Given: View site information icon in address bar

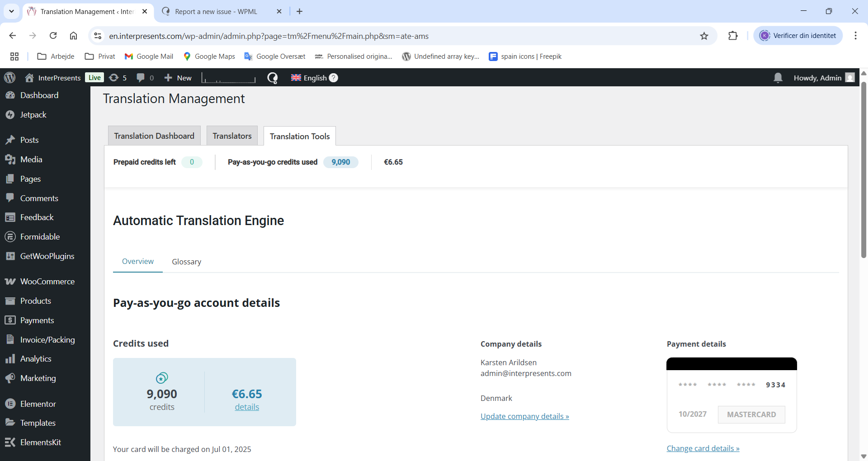Looking at the screenshot, I should pyautogui.click(x=98, y=36).
